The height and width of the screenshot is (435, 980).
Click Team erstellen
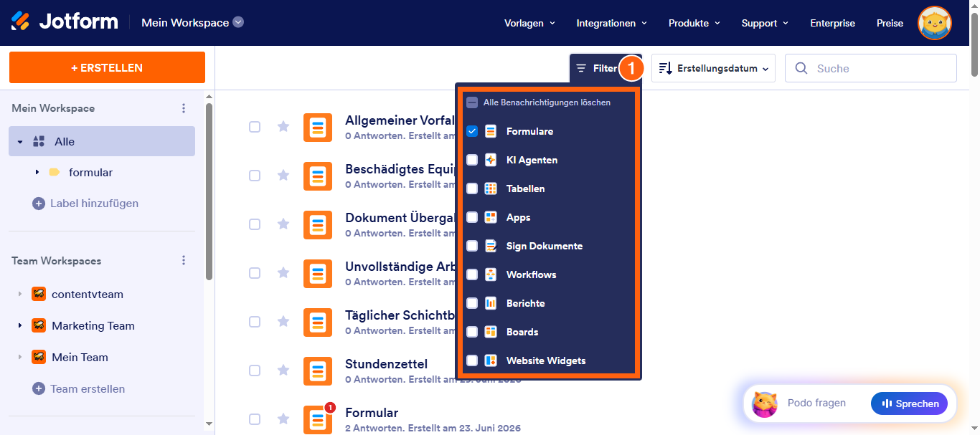click(x=79, y=389)
